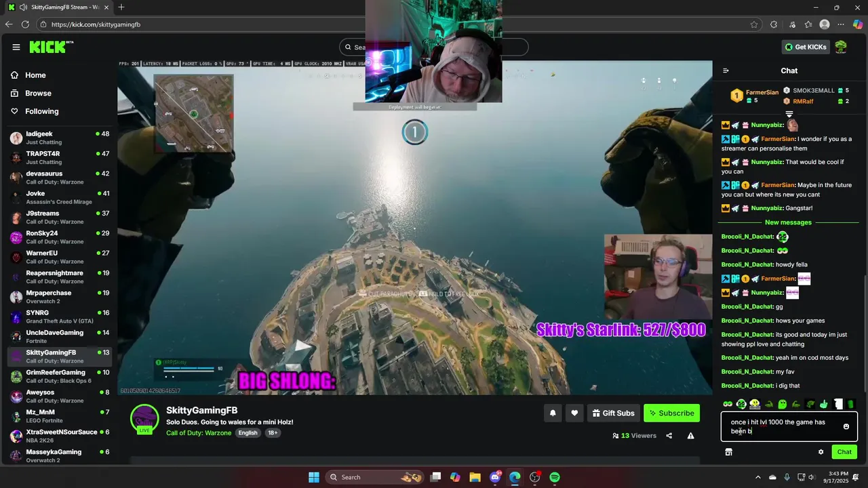Image resolution: width=868 pixels, height=488 pixels.
Task: Click the Get KICKs button
Action: (805, 47)
